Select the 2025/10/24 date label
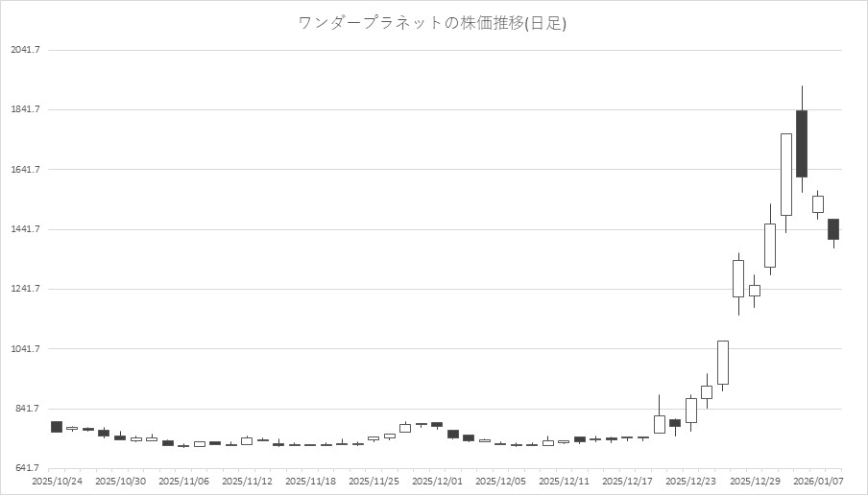Image resolution: width=868 pixels, height=495 pixels. click(x=57, y=481)
